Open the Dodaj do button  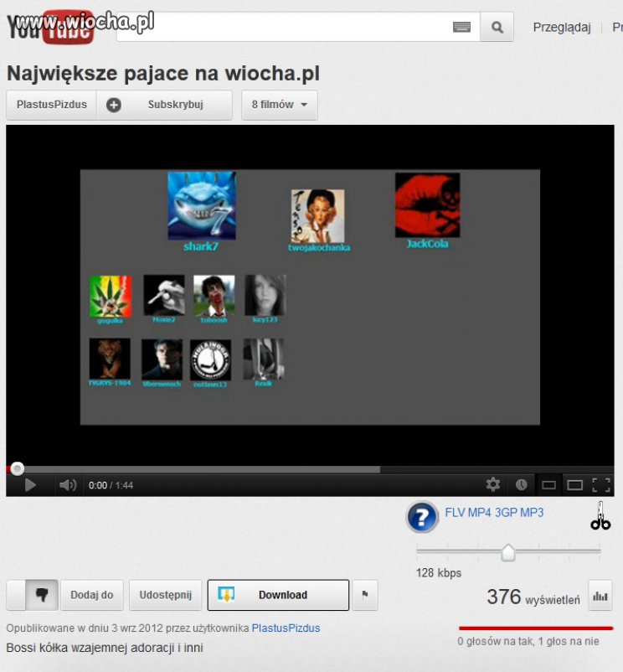pos(92,595)
